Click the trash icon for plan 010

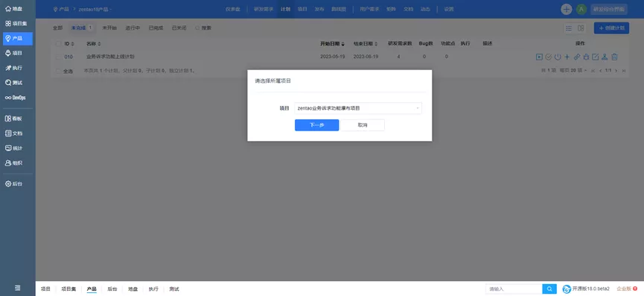pyautogui.click(x=614, y=57)
